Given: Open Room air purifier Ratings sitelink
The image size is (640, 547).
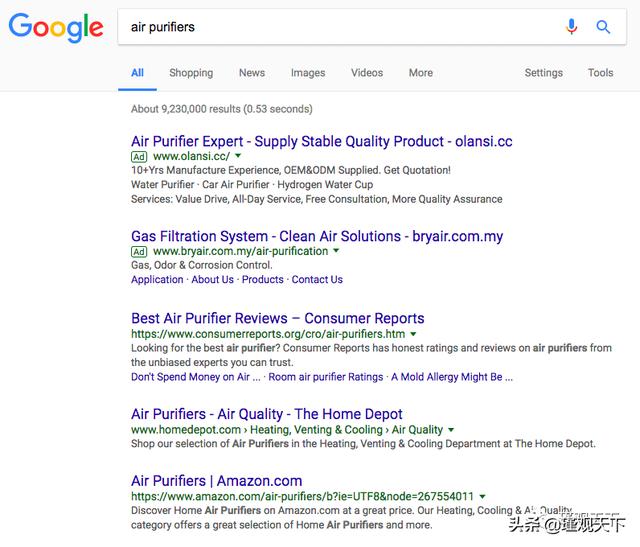Looking at the screenshot, I should 326,377.
